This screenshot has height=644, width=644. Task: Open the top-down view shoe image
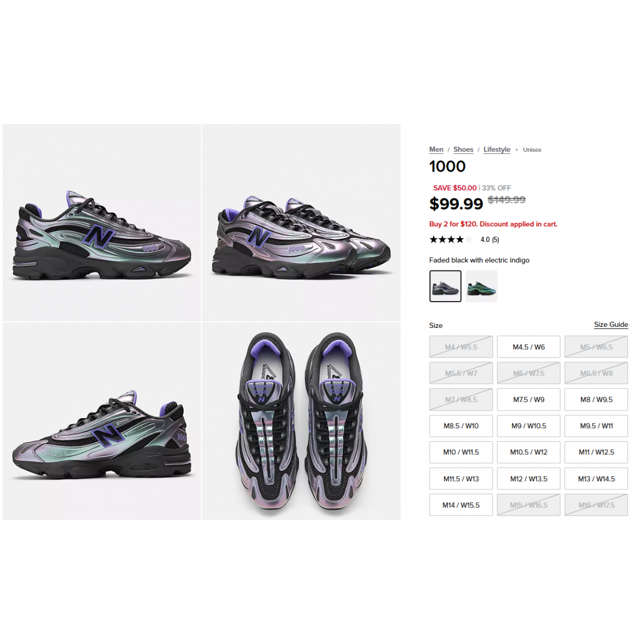(x=301, y=421)
